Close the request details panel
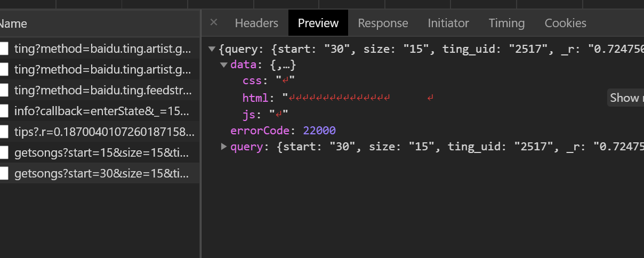This screenshot has width=644, height=258. (214, 22)
